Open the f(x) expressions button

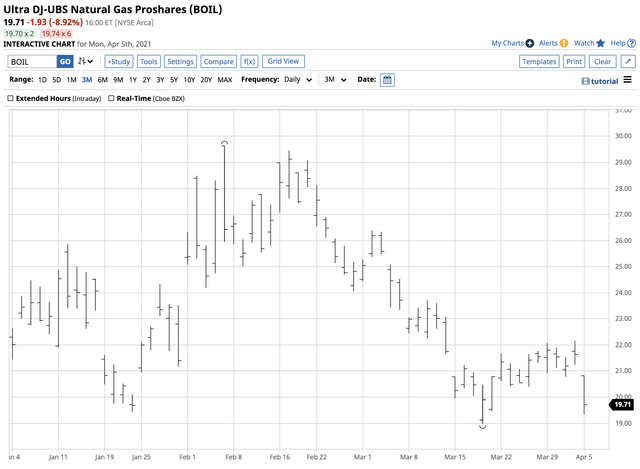(x=249, y=62)
